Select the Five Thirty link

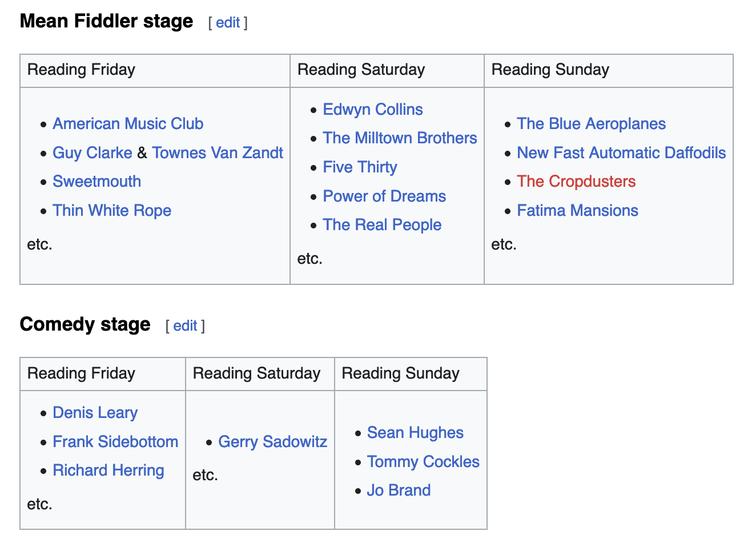tap(360, 167)
